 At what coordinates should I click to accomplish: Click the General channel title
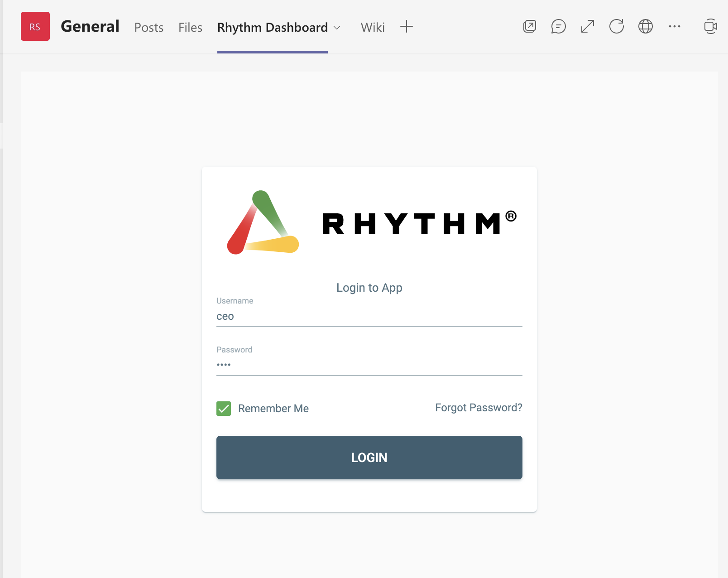(90, 26)
